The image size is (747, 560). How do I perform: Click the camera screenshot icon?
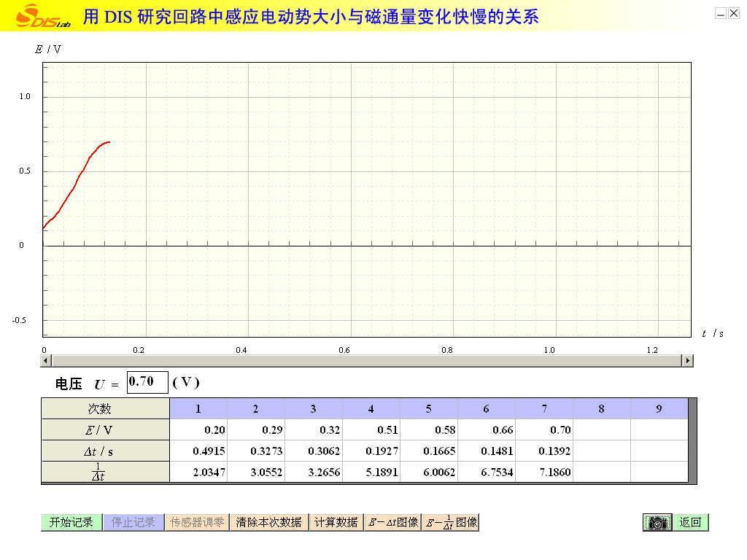(657, 523)
